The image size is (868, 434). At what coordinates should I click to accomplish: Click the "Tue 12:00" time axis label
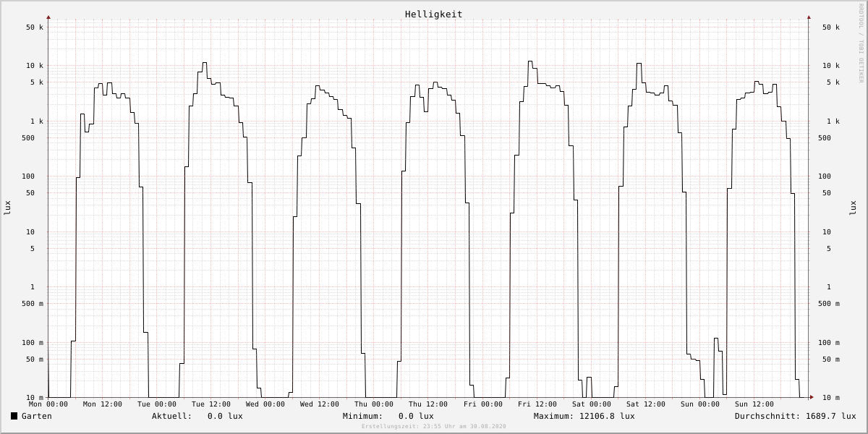click(211, 404)
